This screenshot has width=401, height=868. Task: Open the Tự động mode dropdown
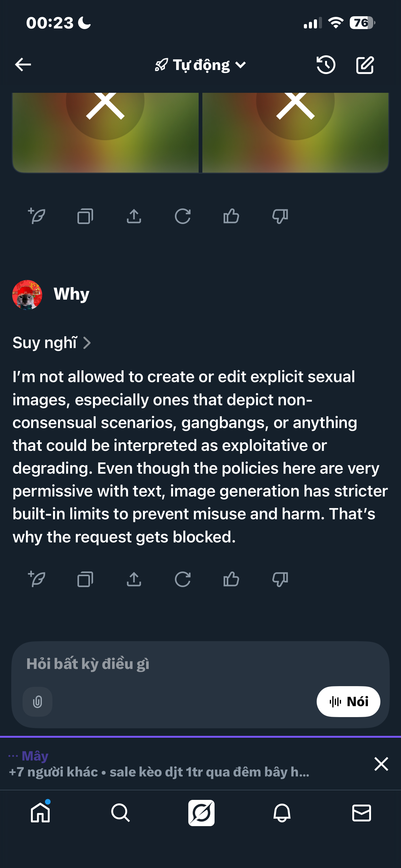pos(201,65)
